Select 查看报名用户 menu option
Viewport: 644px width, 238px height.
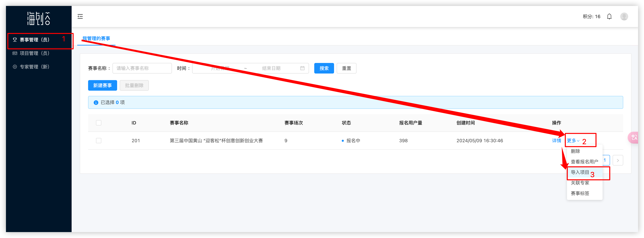click(x=584, y=162)
